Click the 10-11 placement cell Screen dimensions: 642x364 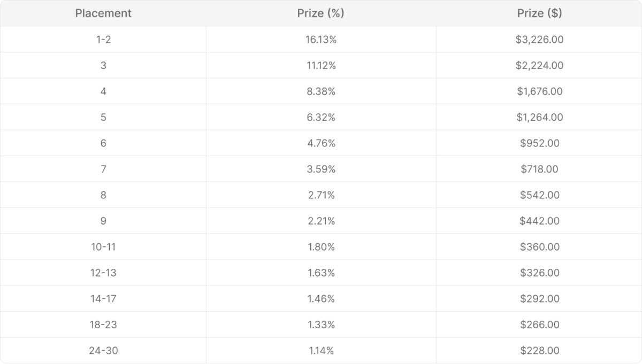103,247
